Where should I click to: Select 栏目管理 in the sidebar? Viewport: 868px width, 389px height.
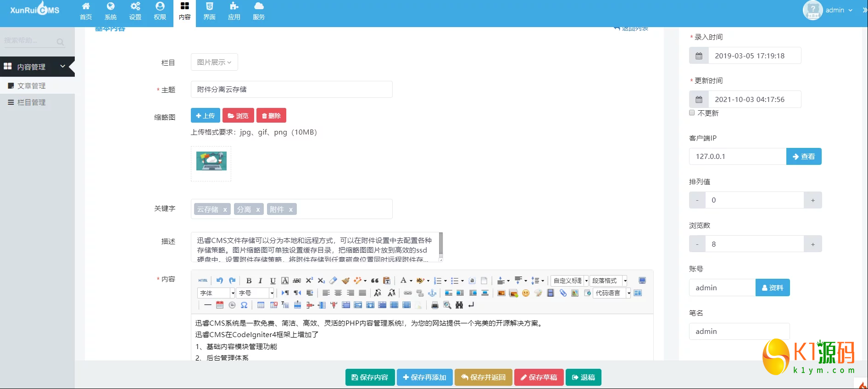point(31,102)
